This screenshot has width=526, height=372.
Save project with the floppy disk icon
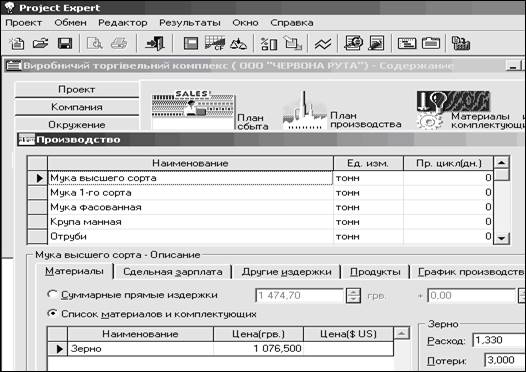pos(65,44)
